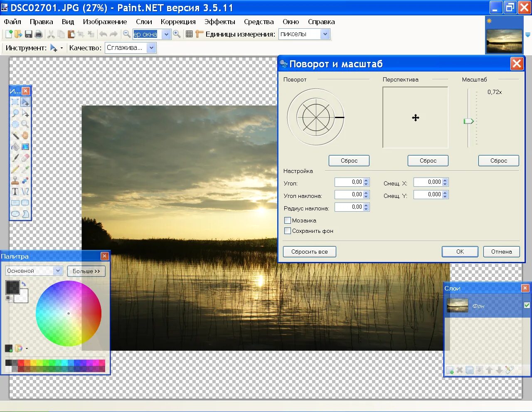
Task: Click Сброс under Перспектива box
Action: tap(428, 160)
